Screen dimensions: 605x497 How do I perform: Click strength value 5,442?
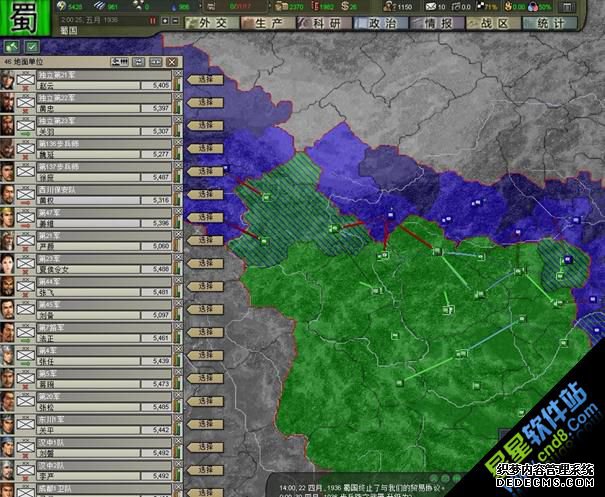[161, 430]
